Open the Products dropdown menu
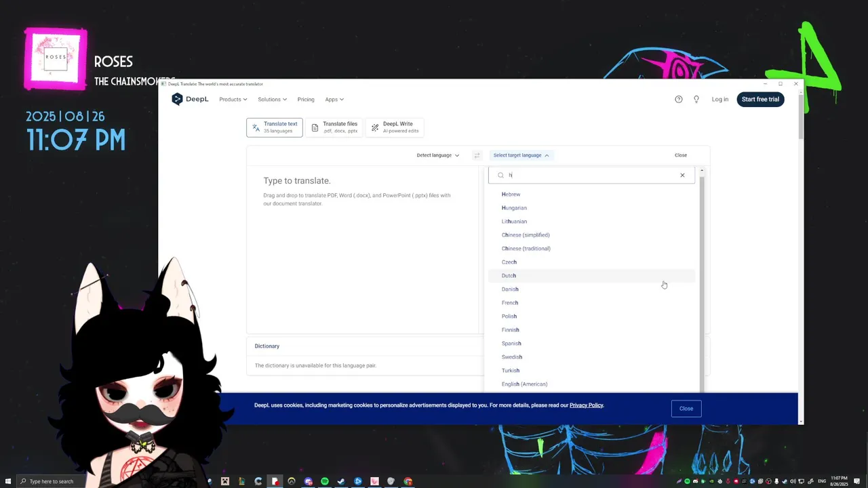The image size is (868, 488). point(233,100)
